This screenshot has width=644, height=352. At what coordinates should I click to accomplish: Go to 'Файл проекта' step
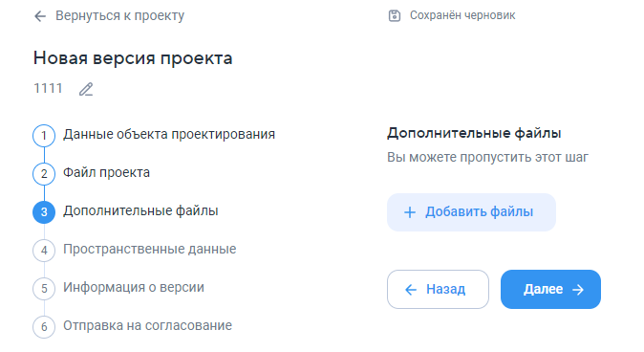coord(106,173)
